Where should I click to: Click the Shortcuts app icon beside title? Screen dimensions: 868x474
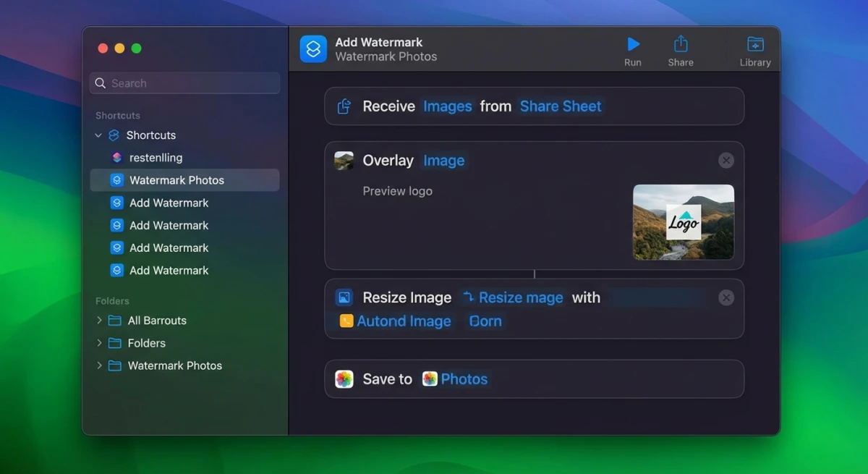point(313,49)
